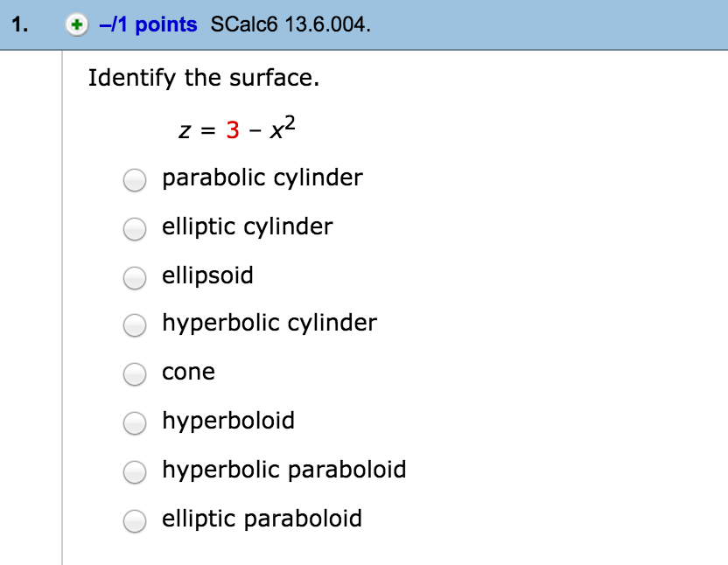Select the "hyperbolic cylinder" radio button
Screen dimensions: 728x565
point(134,325)
